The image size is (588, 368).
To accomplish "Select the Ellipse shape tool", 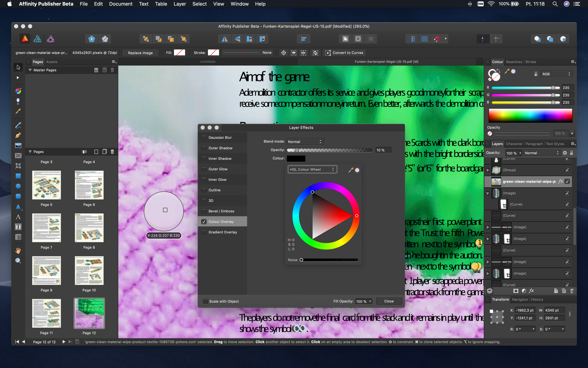I will (x=18, y=186).
